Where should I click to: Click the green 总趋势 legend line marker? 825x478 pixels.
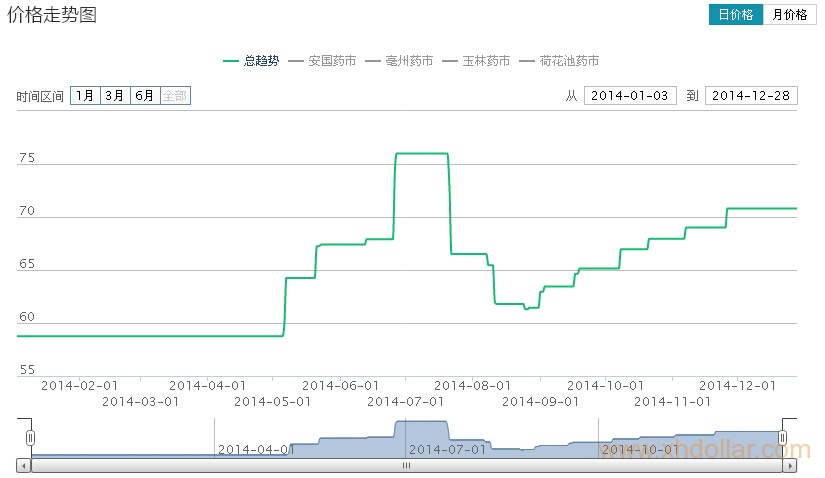[x=231, y=62]
